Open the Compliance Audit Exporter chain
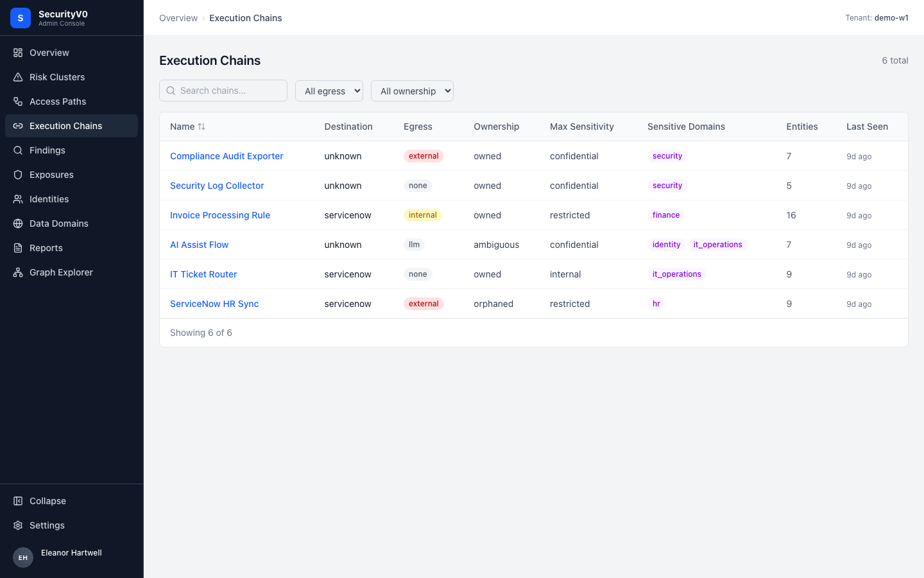 227,156
